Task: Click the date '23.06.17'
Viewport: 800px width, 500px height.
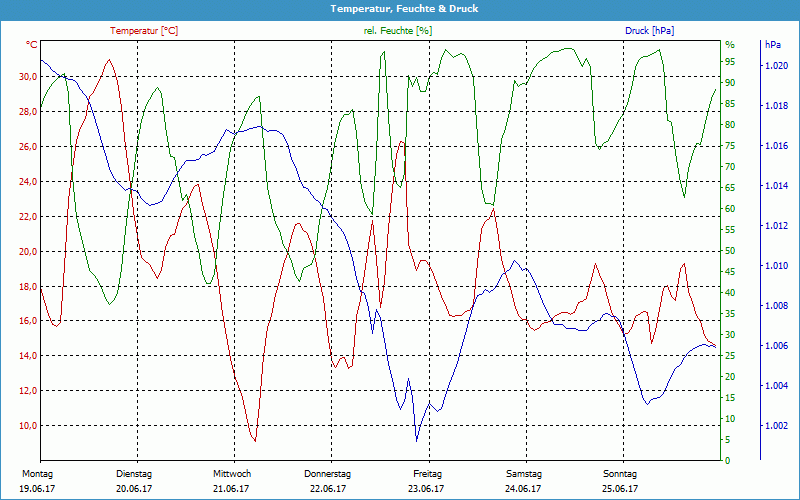Action: point(426,489)
